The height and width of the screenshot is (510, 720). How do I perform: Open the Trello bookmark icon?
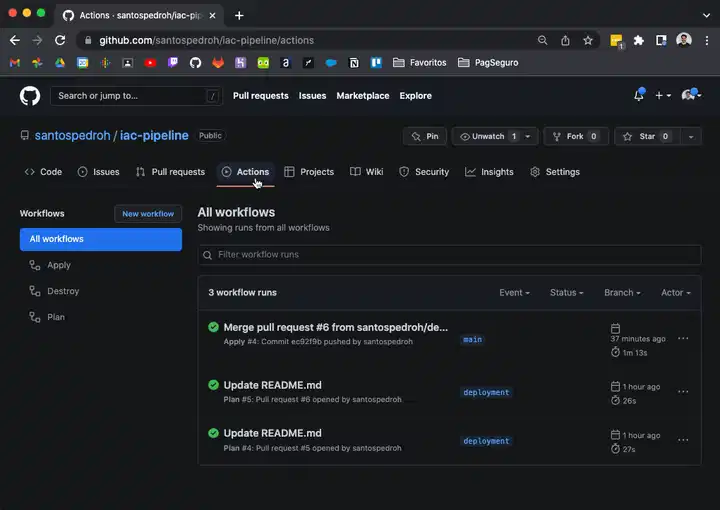pyautogui.click(x=376, y=63)
